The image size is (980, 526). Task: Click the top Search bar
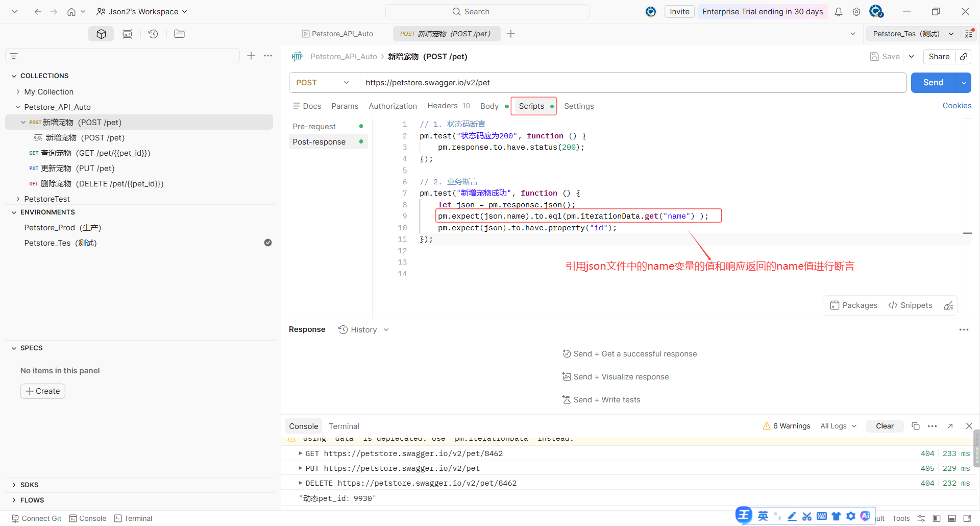click(x=487, y=12)
